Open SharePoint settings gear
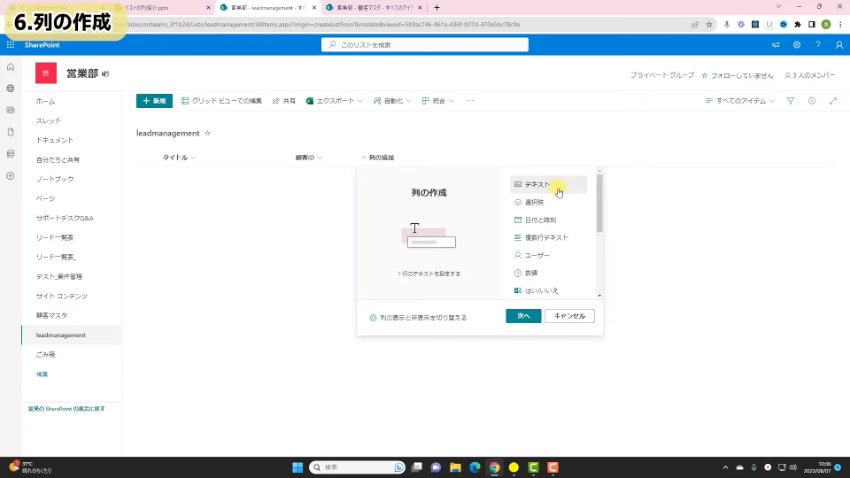This screenshot has height=478, width=850. 797,45
